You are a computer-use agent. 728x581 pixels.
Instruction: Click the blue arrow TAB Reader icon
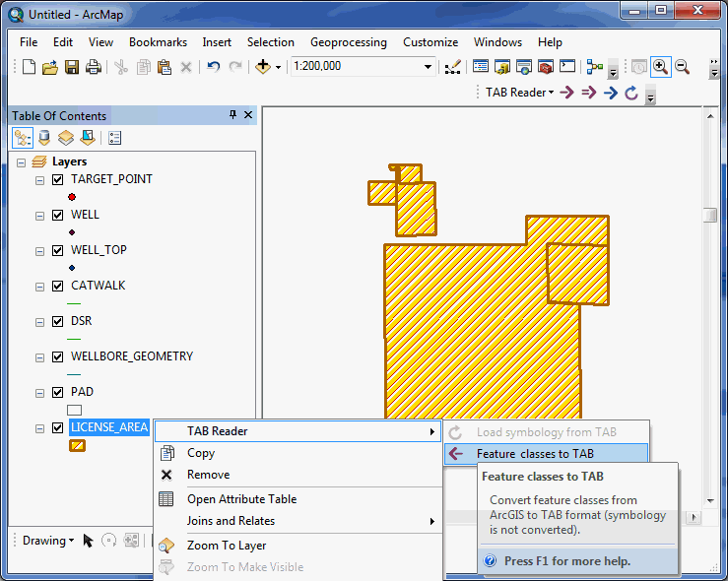(611, 93)
